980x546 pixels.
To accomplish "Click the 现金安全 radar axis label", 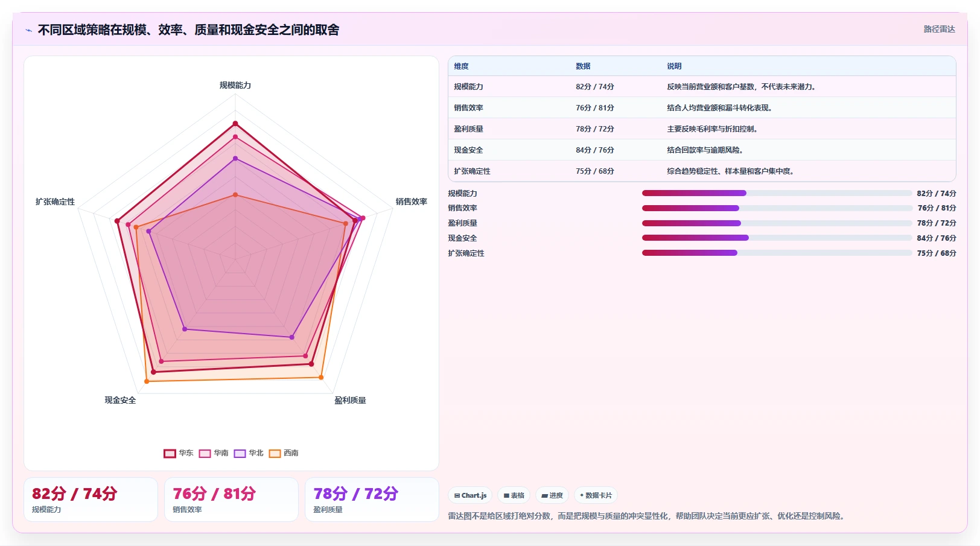I will pyautogui.click(x=120, y=400).
